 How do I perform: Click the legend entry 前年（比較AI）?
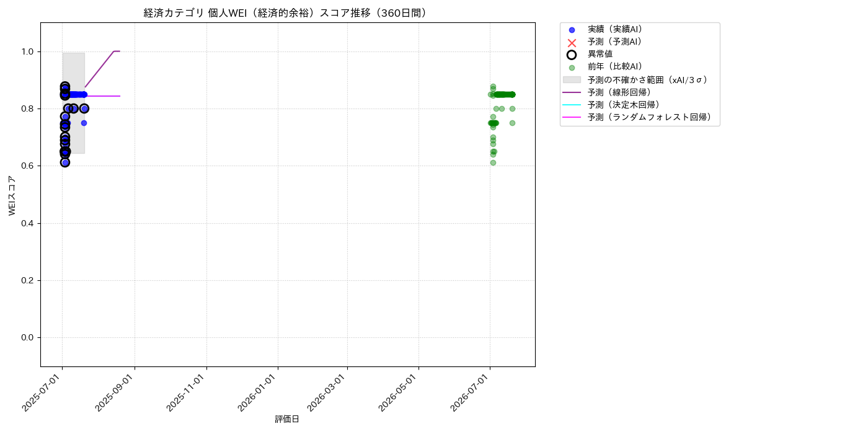[x=615, y=66]
